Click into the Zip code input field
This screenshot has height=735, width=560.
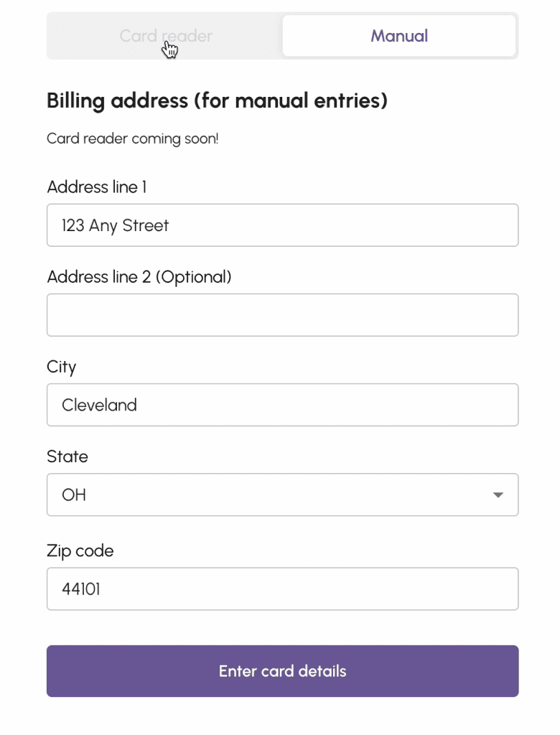pos(282,589)
